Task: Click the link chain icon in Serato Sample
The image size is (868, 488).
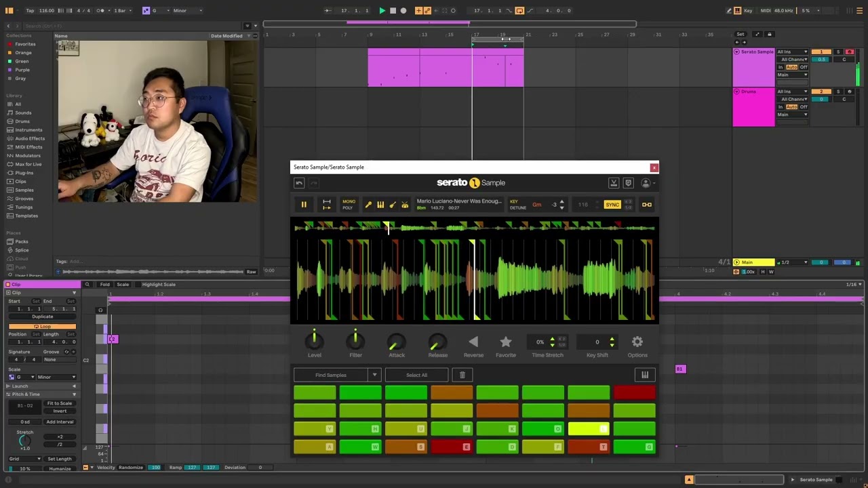Action: tap(647, 205)
